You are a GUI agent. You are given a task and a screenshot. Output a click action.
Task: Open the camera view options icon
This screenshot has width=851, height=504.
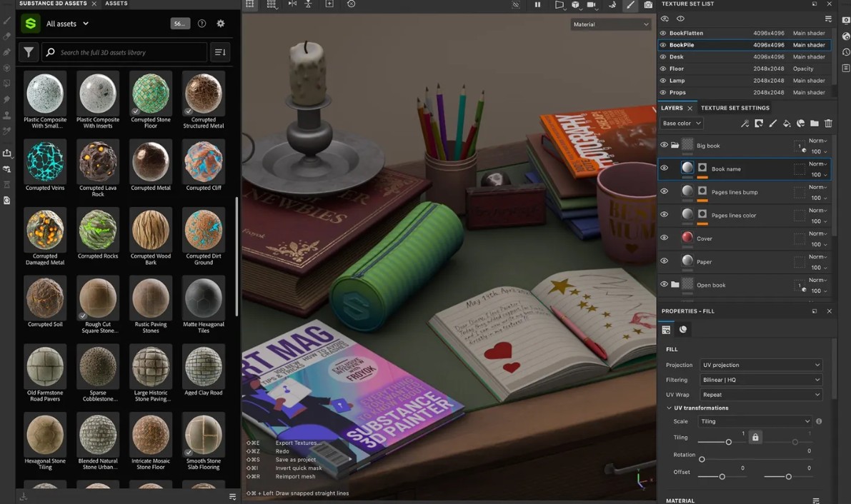[x=592, y=4]
